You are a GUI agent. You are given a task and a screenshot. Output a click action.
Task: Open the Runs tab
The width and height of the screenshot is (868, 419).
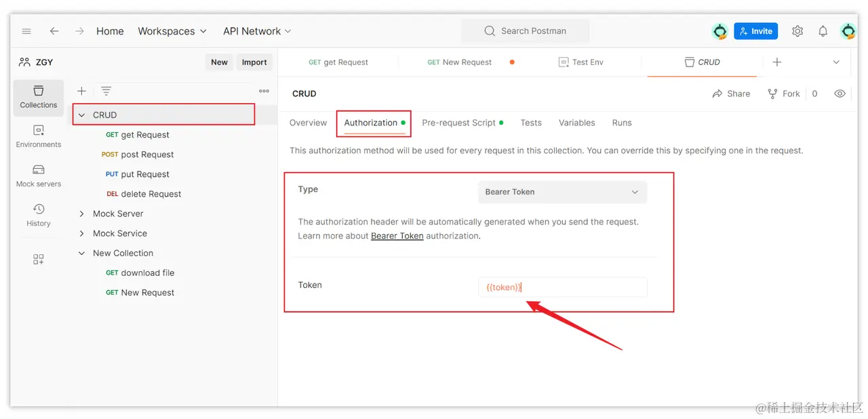(x=622, y=123)
